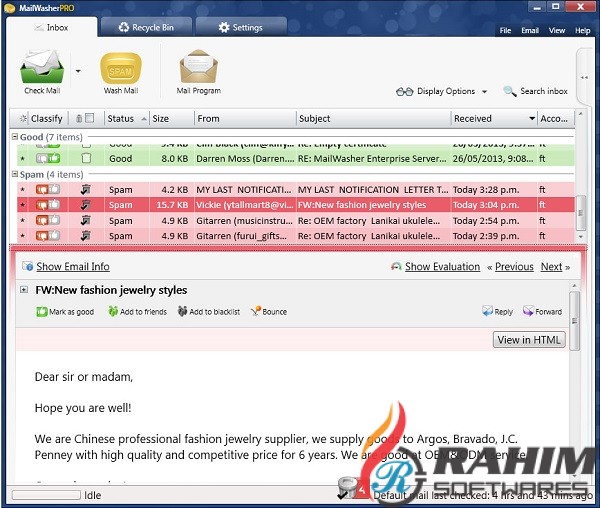Click thumbs classify icon for Vickie email

click(x=48, y=205)
